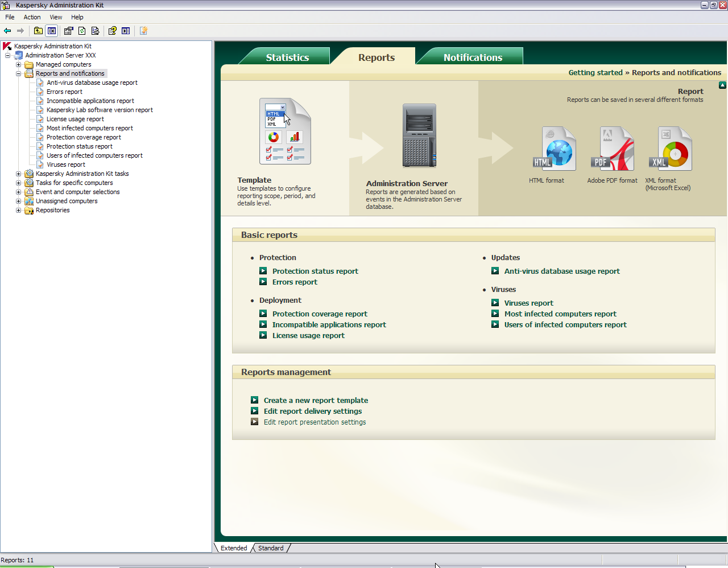Select Protection status report in the tree
The width and height of the screenshot is (728, 568).
click(80, 146)
